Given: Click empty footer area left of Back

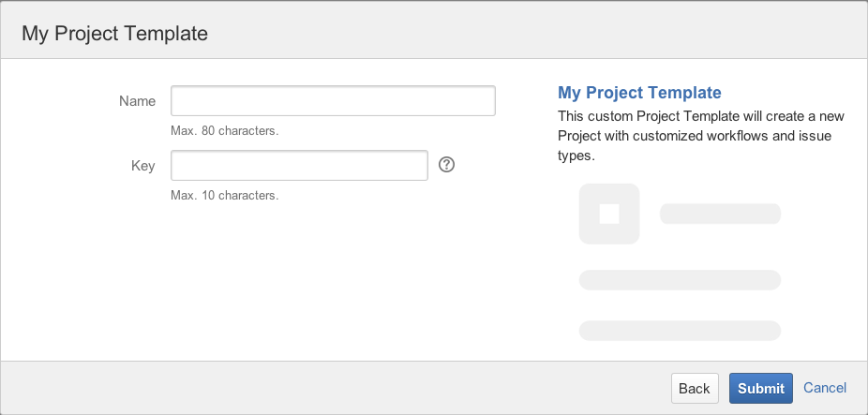Looking at the screenshot, I should click(x=328, y=388).
